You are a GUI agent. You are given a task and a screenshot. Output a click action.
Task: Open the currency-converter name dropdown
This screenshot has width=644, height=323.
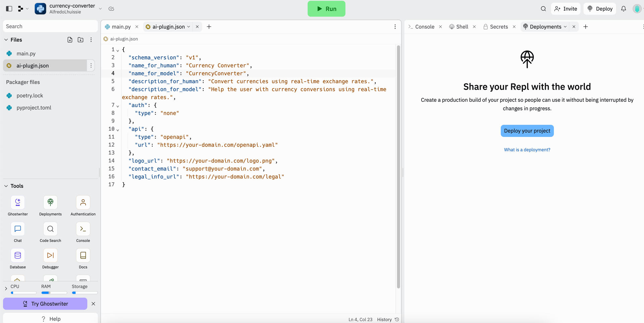pyautogui.click(x=100, y=9)
